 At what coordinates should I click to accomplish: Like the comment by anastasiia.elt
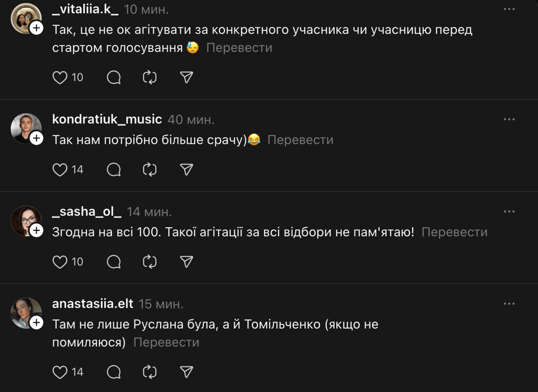coord(60,372)
